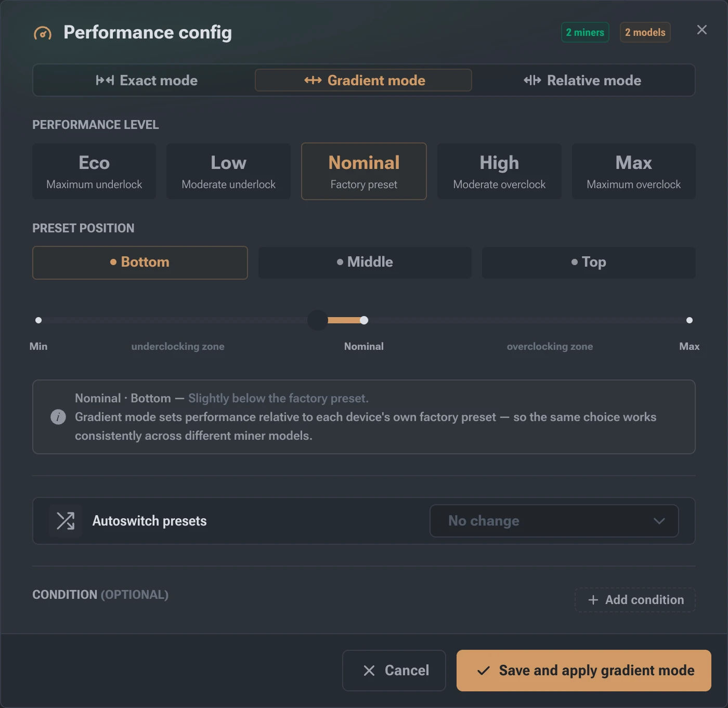
Task: Click the 'underclocking zone' label
Action: click(x=178, y=346)
